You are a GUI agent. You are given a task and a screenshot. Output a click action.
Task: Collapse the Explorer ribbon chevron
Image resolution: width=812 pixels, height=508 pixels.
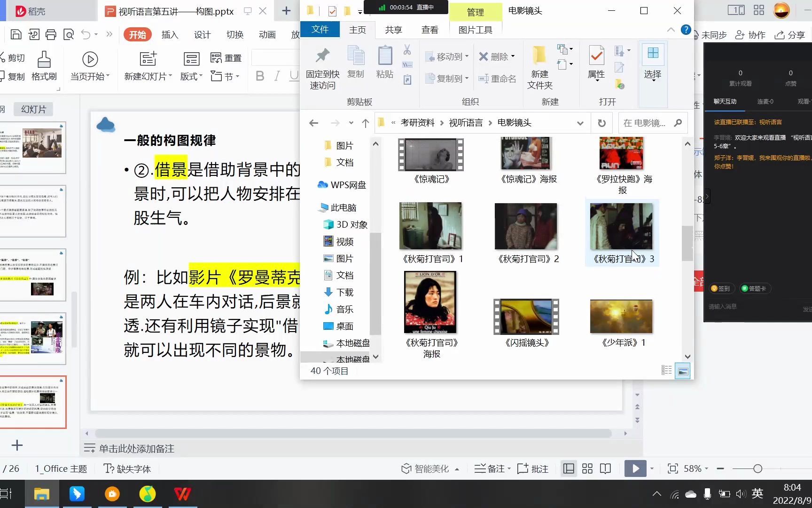point(671,30)
